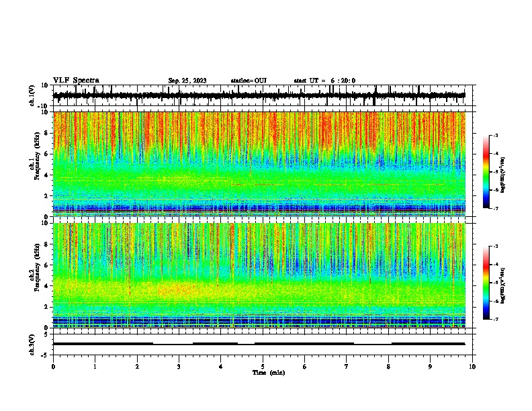532x411 pixels.
Task: Click the '6' tick on ch.2 frequency axis
Action: coord(47,265)
